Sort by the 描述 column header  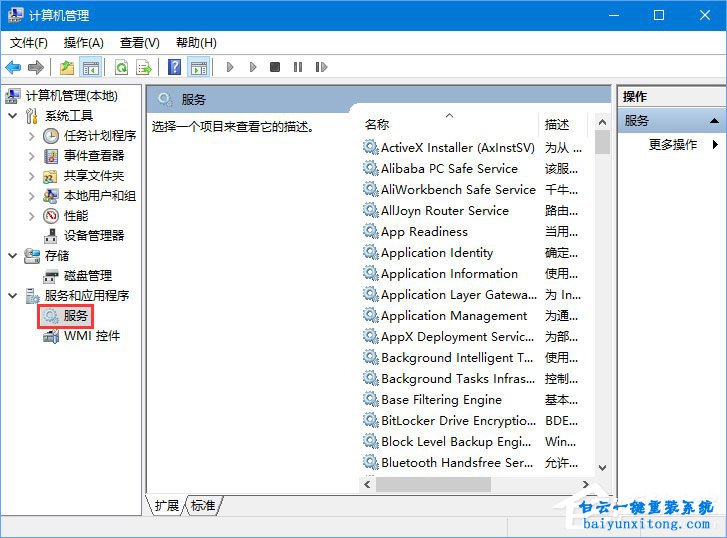563,124
